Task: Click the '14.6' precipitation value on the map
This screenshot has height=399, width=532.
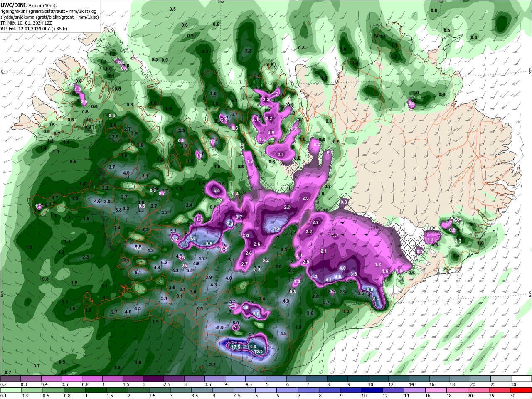Action: point(251,347)
